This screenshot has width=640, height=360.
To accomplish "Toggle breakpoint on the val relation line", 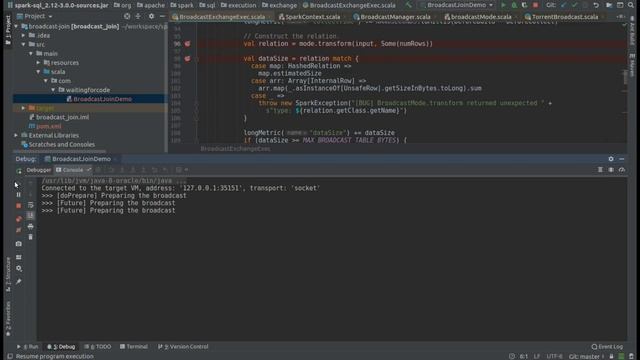I will click(187, 44).
